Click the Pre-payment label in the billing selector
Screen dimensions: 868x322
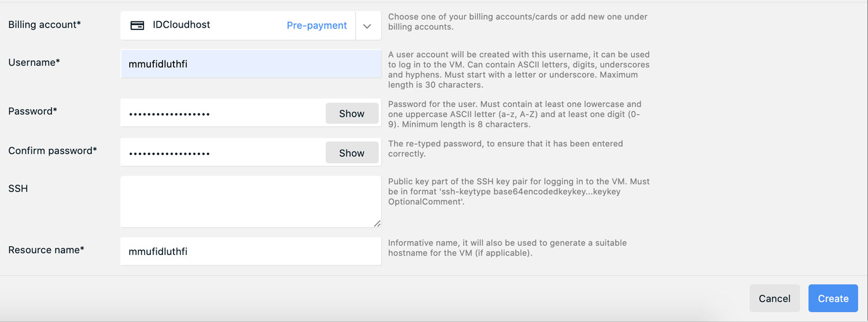pyautogui.click(x=317, y=25)
